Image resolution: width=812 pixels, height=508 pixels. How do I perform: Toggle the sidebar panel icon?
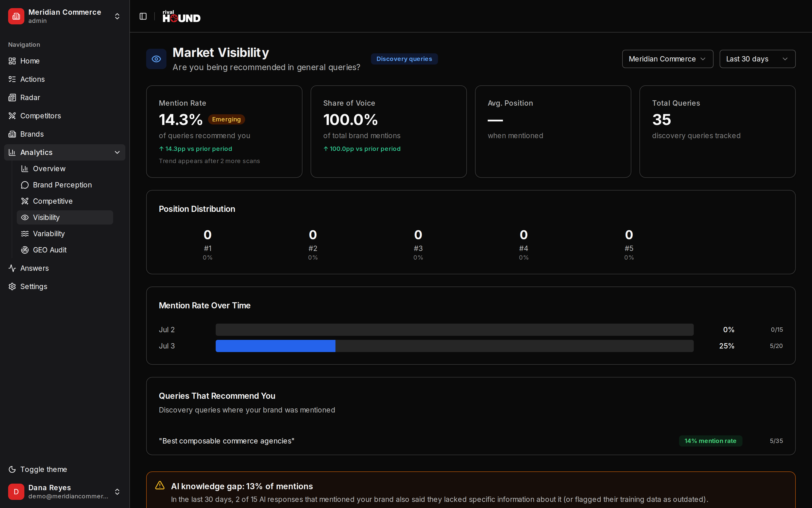coord(143,16)
